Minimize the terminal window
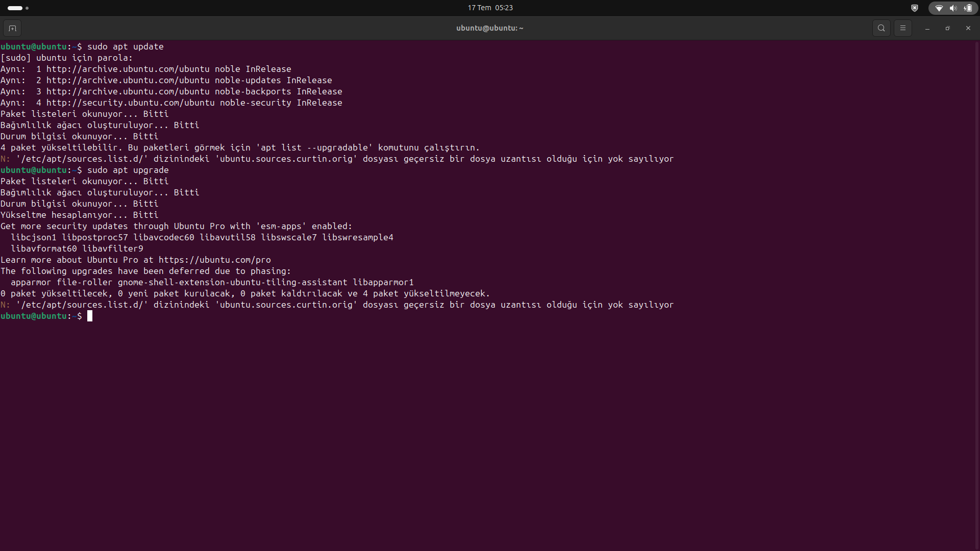Viewport: 980px width, 551px height. (927, 28)
